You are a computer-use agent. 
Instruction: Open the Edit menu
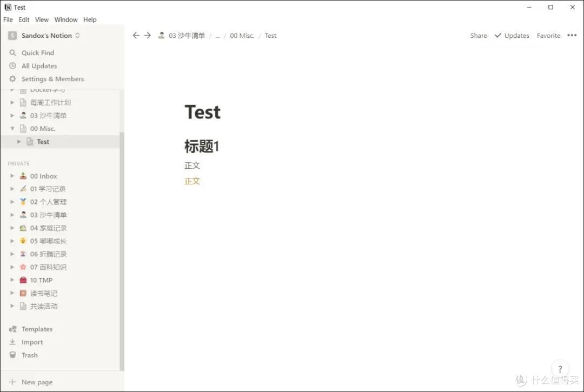pyautogui.click(x=24, y=19)
